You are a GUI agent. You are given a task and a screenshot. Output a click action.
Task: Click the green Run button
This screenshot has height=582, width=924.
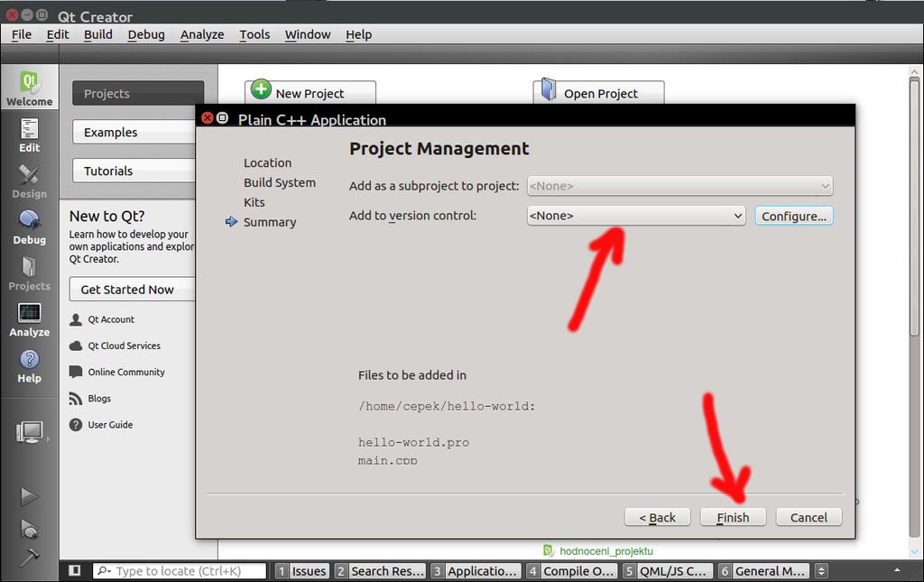click(x=29, y=496)
